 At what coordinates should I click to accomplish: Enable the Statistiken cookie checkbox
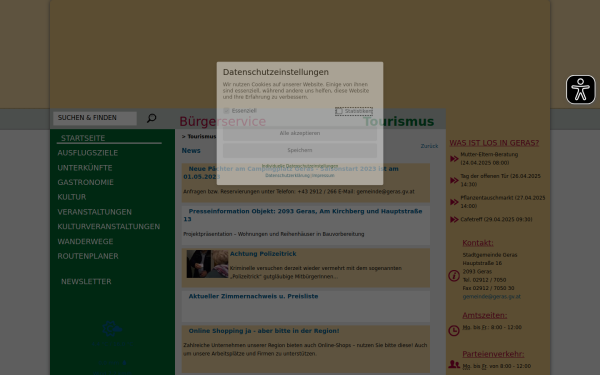click(339, 111)
